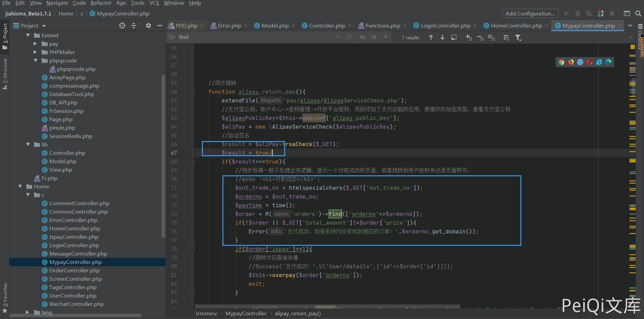Screen dimensions: 644x319
Task: Collapse all nodes in Project panel
Action: pos(134,26)
